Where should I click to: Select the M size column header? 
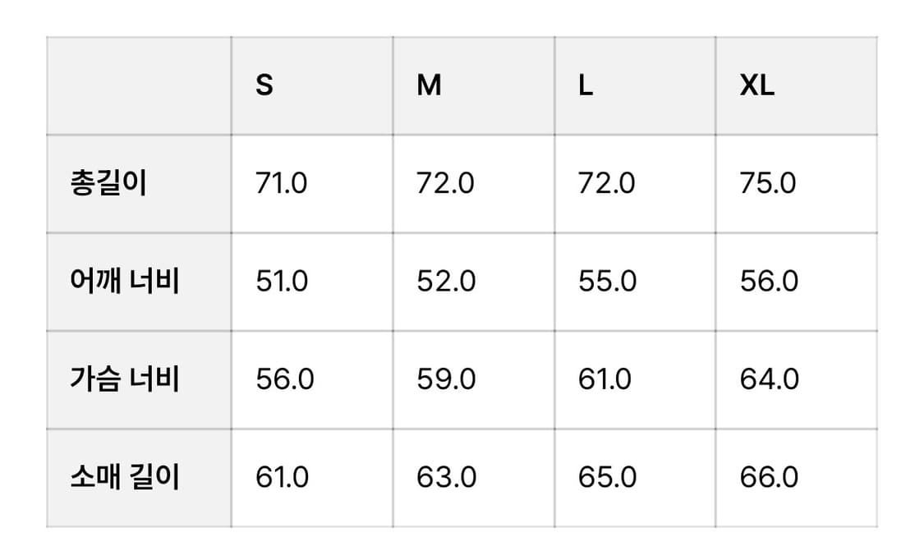point(429,85)
